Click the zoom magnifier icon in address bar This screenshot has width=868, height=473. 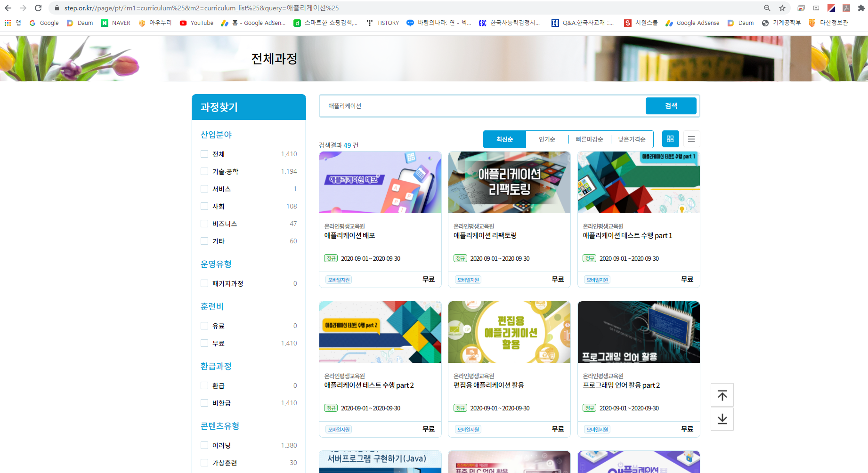[767, 8]
